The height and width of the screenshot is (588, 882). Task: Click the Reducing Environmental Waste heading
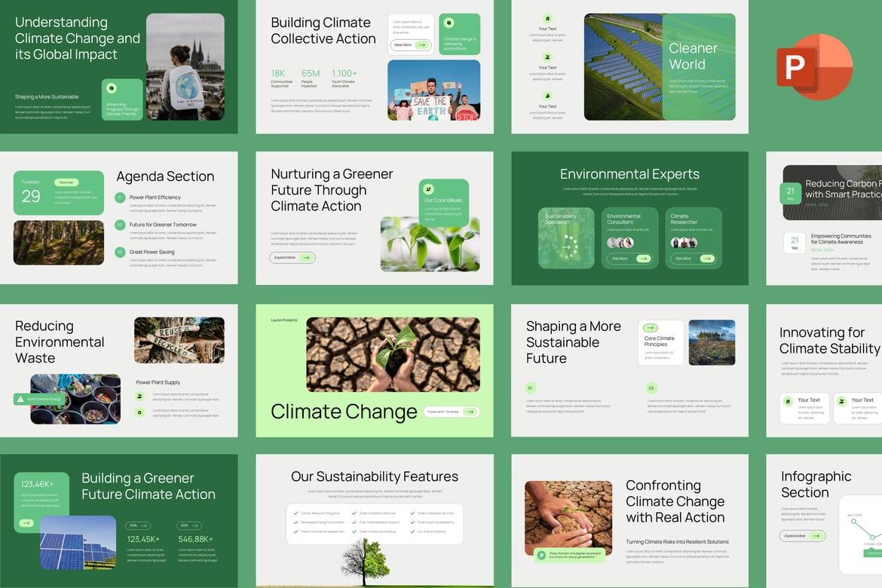coord(60,342)
